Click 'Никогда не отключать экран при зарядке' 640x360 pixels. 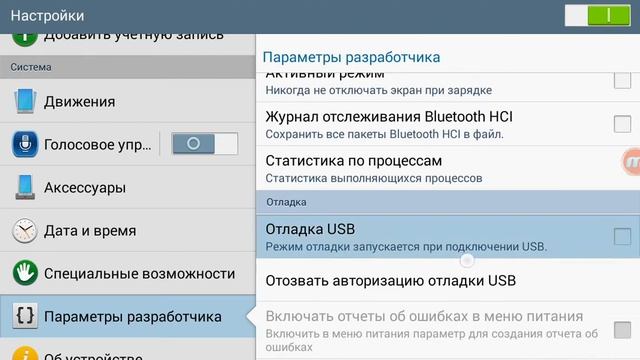point(378,90)
